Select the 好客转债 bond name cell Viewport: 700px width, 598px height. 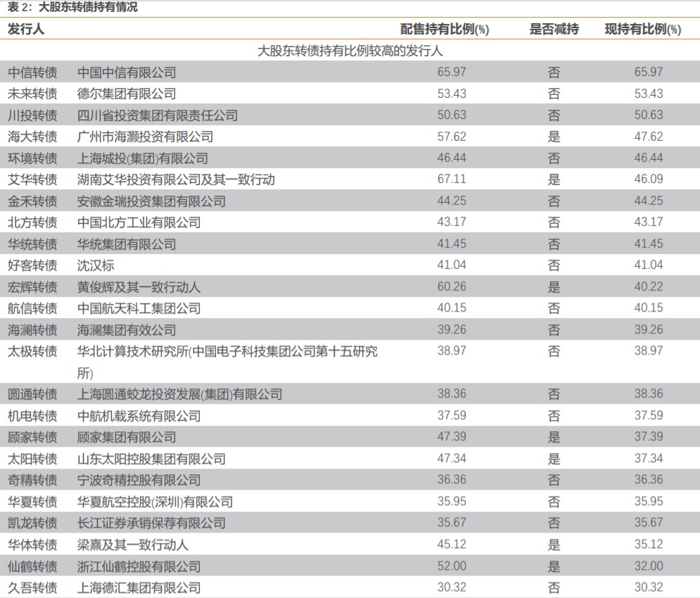pos(32,265)
